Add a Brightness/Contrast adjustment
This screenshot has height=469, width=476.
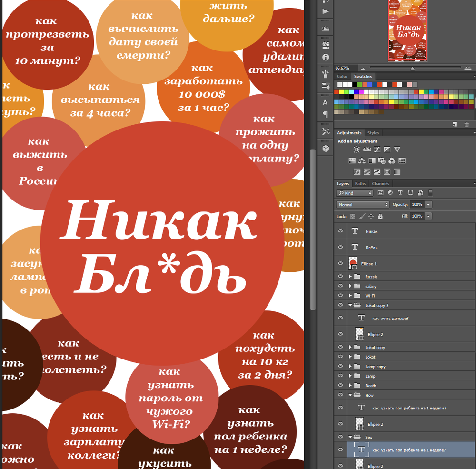click(357, 150)
